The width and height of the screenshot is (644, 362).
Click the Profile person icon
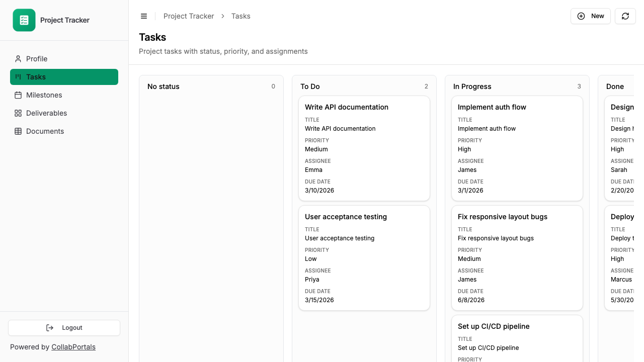[18, 59]
